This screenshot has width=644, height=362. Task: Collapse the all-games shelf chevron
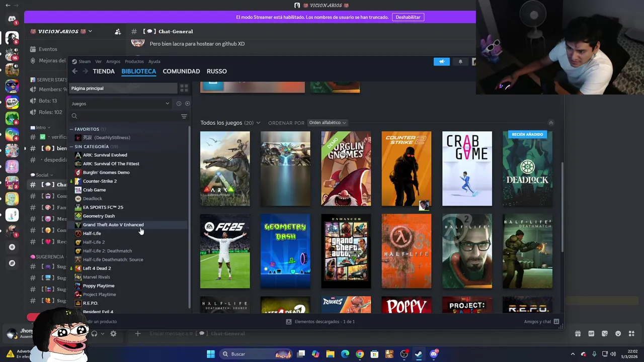(551, 123)
